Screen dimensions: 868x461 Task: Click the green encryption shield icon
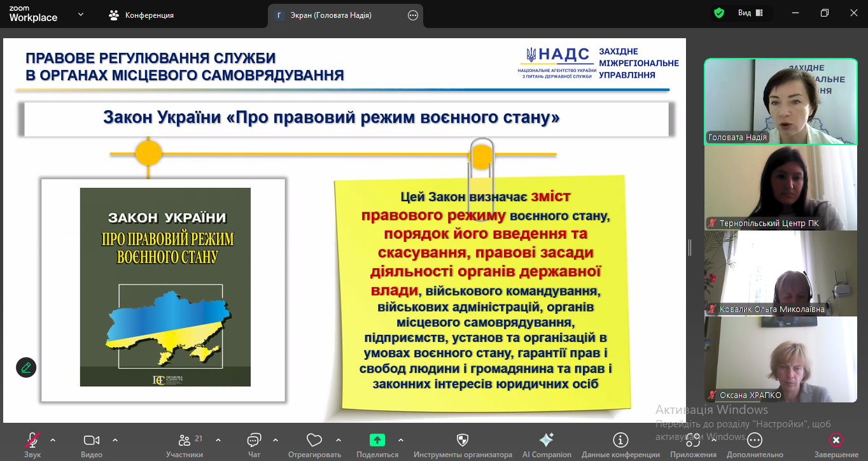click(719, 13)
